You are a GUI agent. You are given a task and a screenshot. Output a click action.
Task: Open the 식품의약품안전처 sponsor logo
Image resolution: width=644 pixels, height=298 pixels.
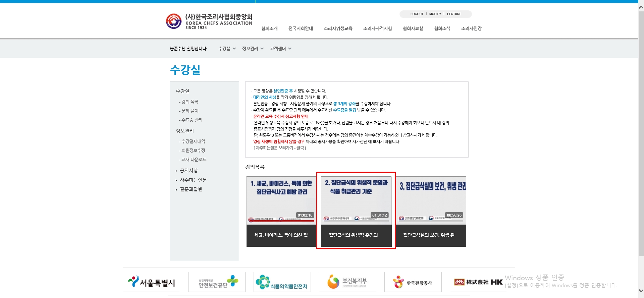(282, 282)
